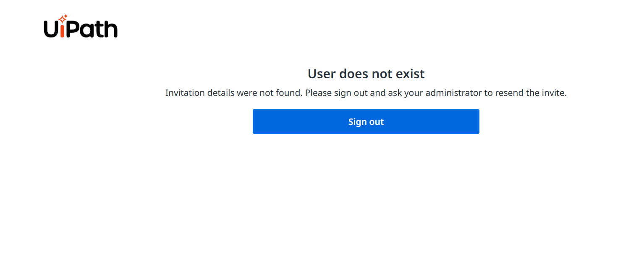Click the blue Sign out button
Viewport: 644px width, 259px height.
(366, 122)
